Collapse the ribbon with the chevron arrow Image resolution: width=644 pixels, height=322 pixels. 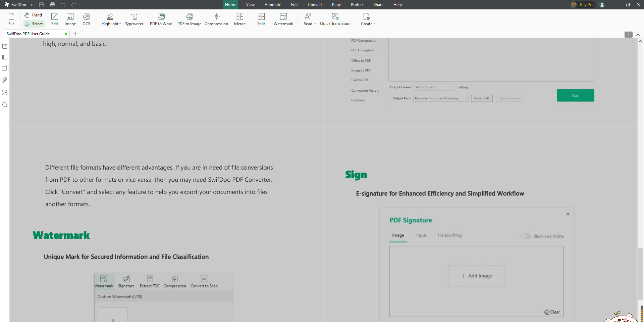coord(638,35)
